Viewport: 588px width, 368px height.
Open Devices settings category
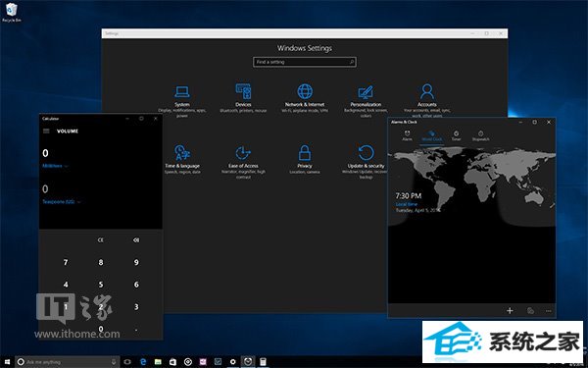[x=243, y=97]
